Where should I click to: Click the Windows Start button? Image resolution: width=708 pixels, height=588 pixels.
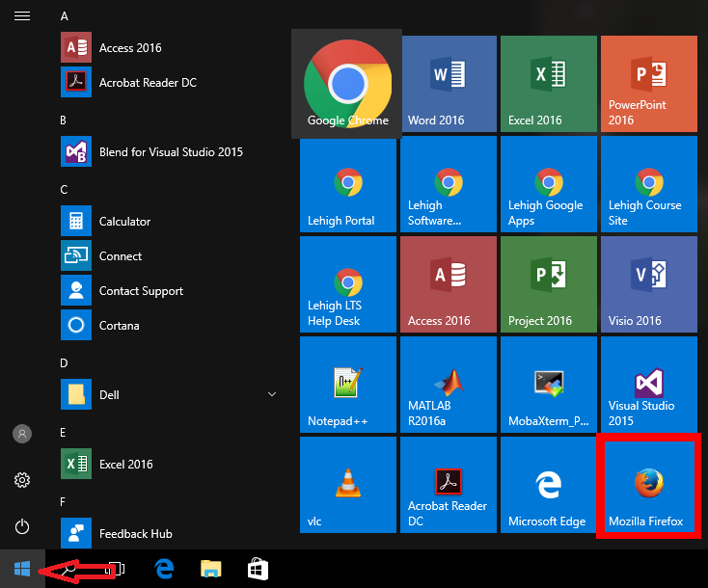(x=22, y=569)
